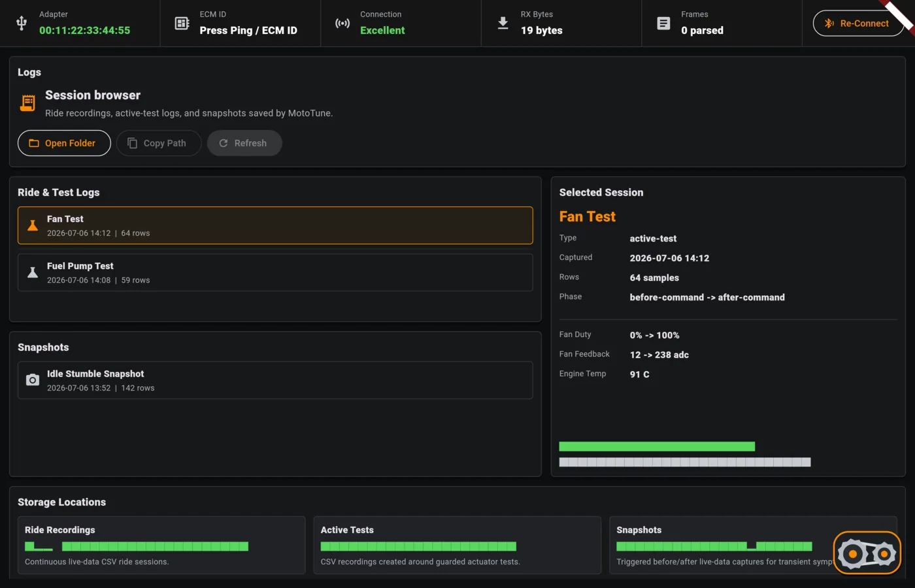Click the Idle Stumble Snapshot camera icon

[x=33, y=380]
